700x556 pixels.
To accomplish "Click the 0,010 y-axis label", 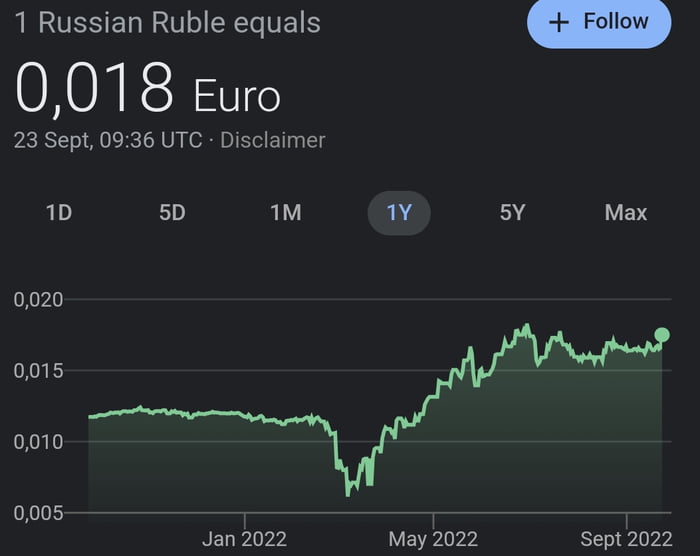I will coord(39,442).
